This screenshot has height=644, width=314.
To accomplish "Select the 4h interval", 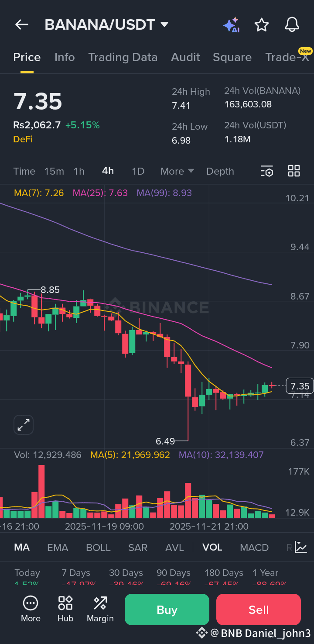I will click(x=108, y=171).
